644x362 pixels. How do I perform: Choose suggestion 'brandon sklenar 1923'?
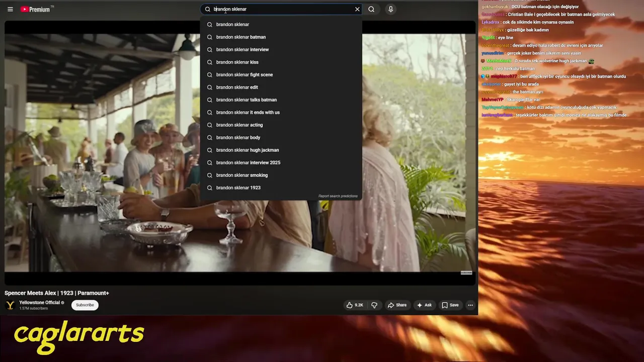pyautogui.click(x=281, y=188)
